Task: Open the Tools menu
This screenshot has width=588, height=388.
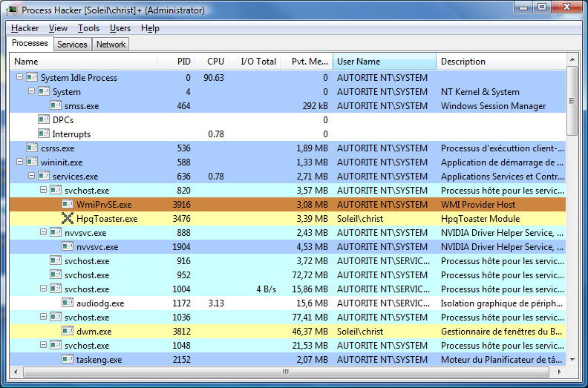Action: click(x=88, y=28)
